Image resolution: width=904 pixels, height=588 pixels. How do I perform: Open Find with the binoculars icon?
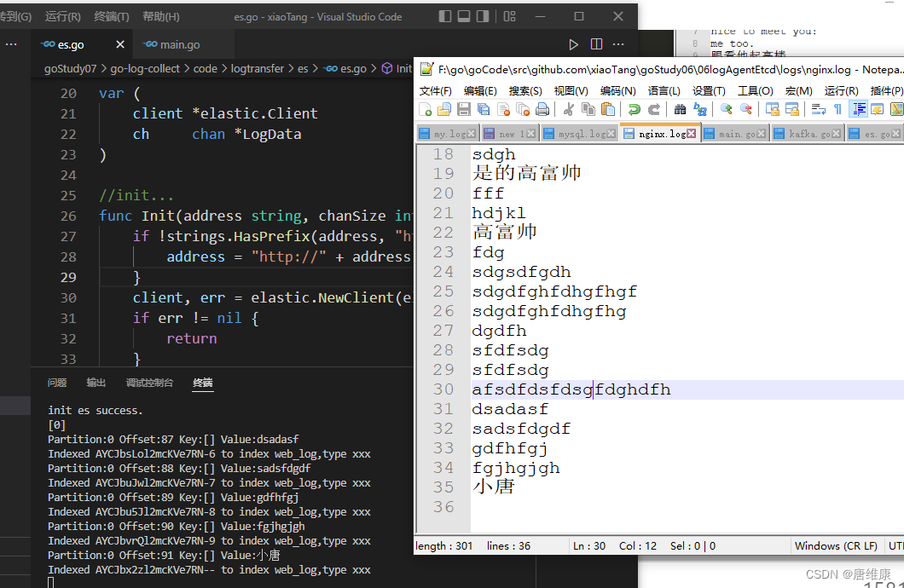click(680, 109)
